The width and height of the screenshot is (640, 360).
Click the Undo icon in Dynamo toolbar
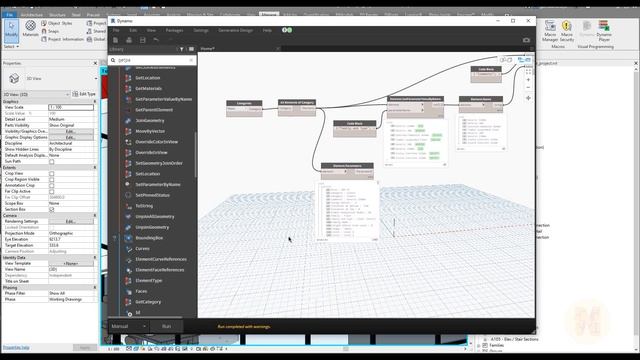point(156,40)
